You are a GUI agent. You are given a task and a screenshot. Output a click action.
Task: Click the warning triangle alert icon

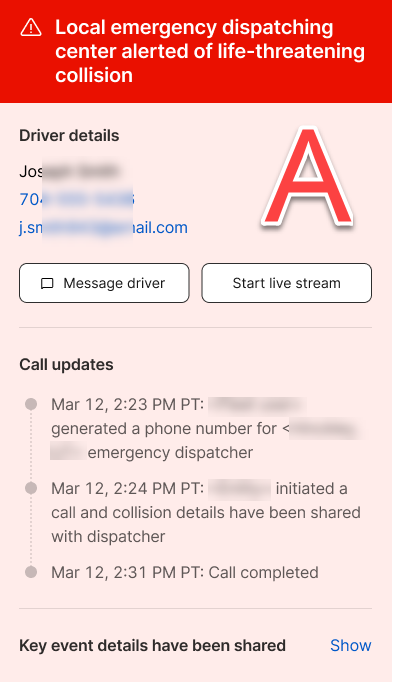click(31, 28)
